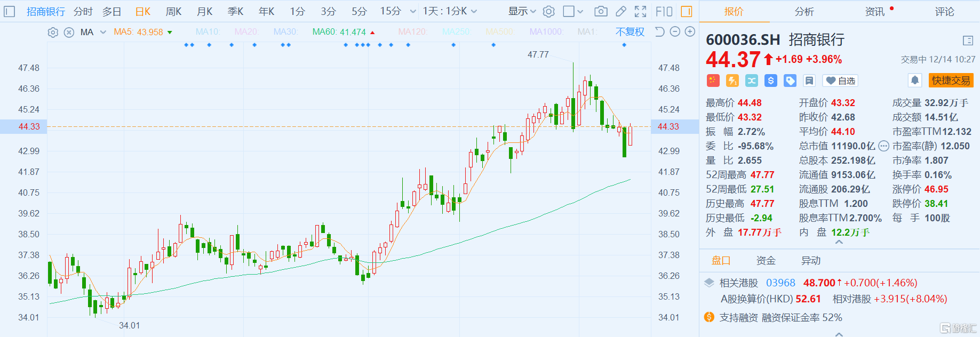980x337 pixels.
Task: Click the related HK stock layers icon
Action: 709,283
